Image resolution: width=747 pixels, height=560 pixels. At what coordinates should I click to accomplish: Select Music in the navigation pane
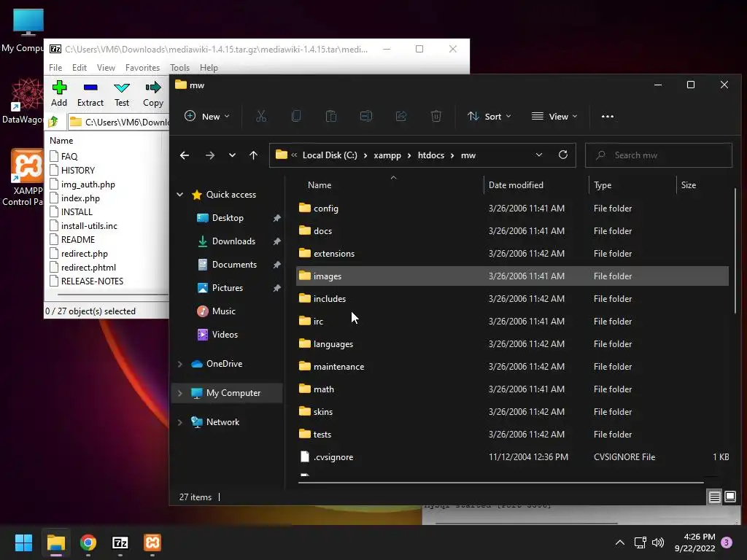click(x=223, y=311)
